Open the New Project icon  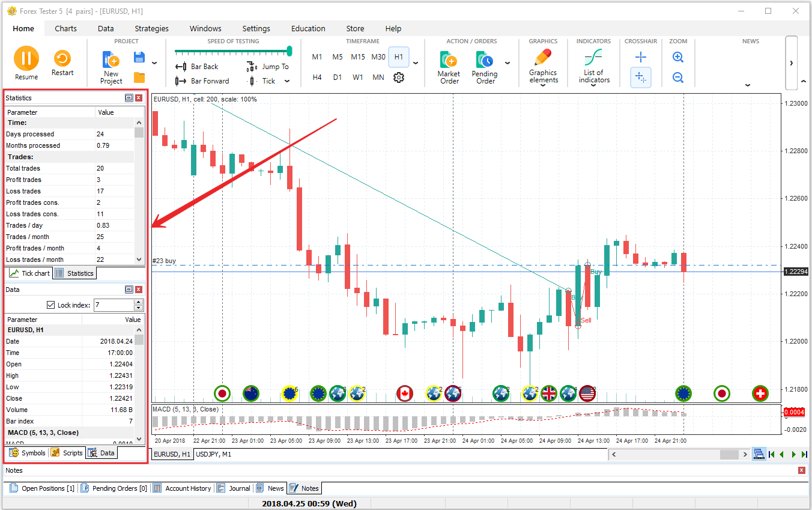tap(111, 60)
